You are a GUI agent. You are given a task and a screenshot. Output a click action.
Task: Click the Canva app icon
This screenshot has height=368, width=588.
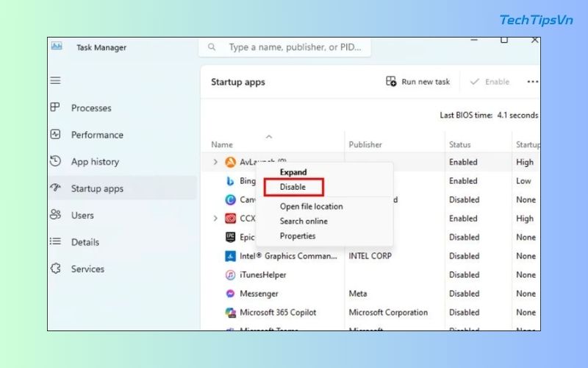pyautogui.click(x=230, y=199)
